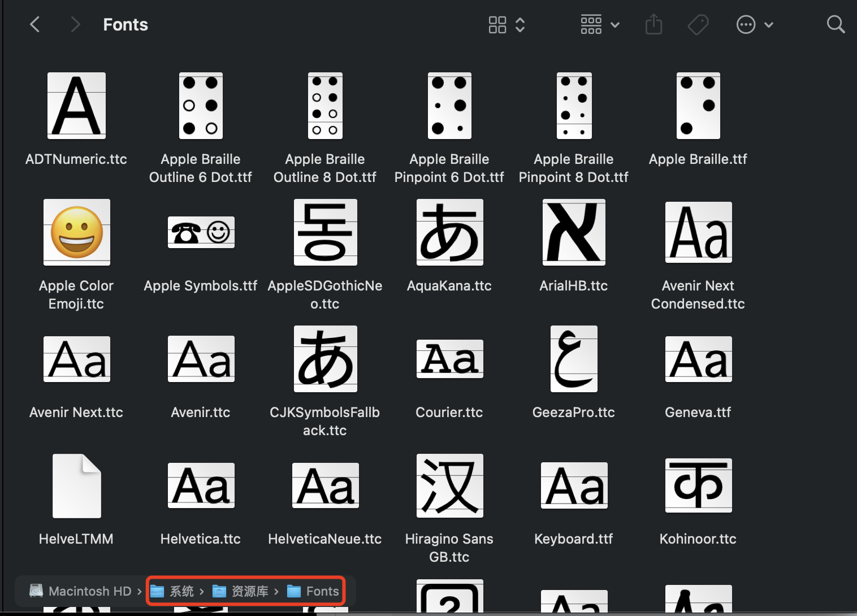Open the group-by options dropdown
The image size is (857, 616).
click(600, 25)
